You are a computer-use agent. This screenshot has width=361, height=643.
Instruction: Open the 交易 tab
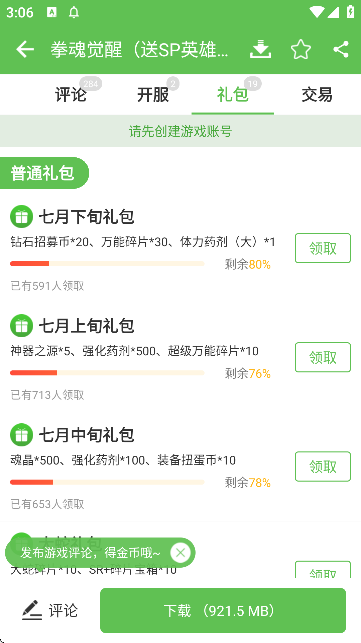click(317, 95)
